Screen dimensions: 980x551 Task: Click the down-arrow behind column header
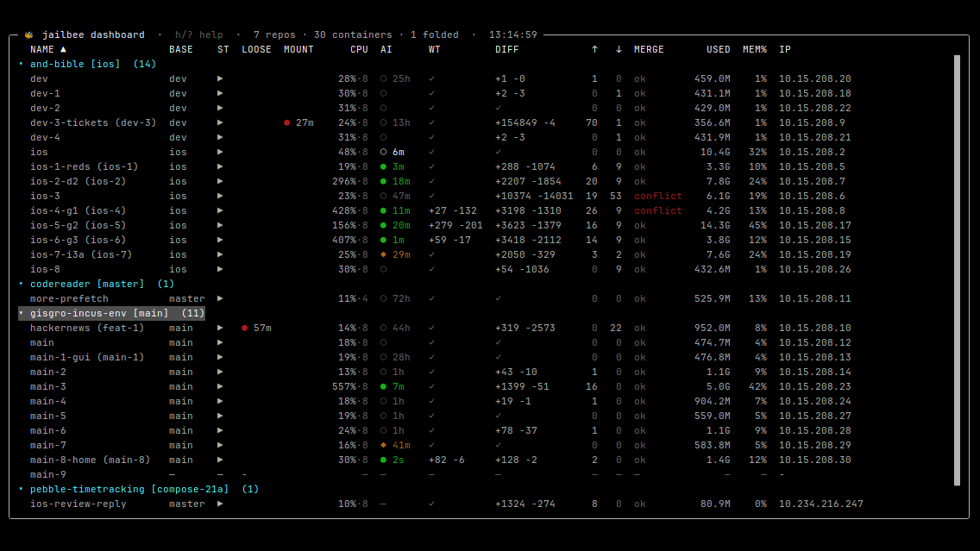[x=619, y=49]
